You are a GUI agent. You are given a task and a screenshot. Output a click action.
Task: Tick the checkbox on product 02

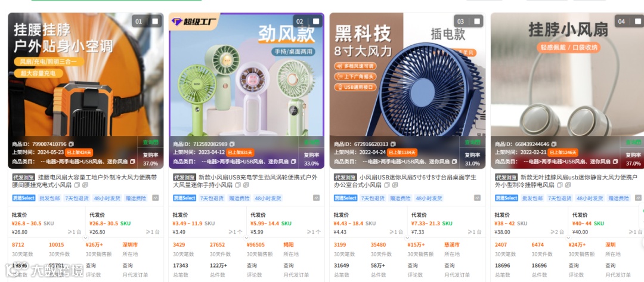tap(316, 21)
